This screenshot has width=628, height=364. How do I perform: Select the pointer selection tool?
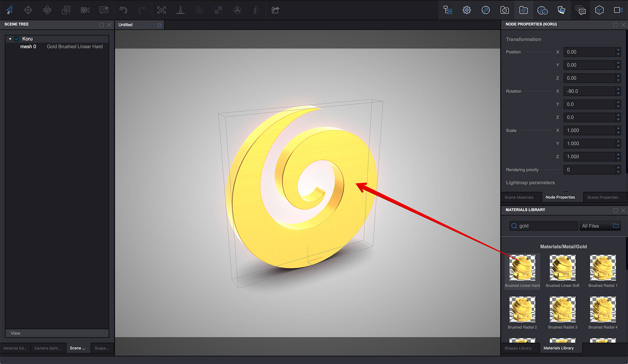9,10
